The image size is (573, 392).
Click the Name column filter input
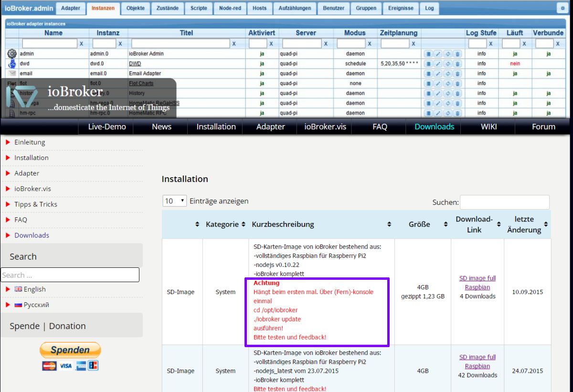coord(50,43)
